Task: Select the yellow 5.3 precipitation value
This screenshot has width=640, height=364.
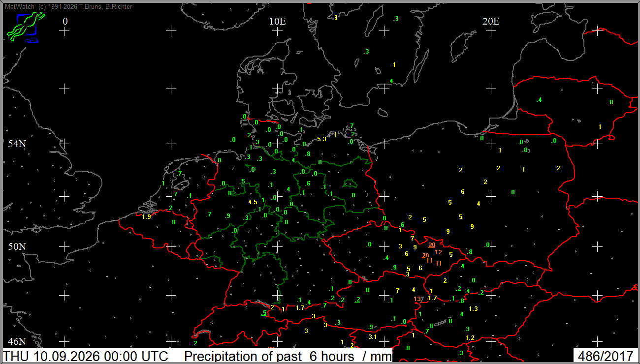Action: 321,139
